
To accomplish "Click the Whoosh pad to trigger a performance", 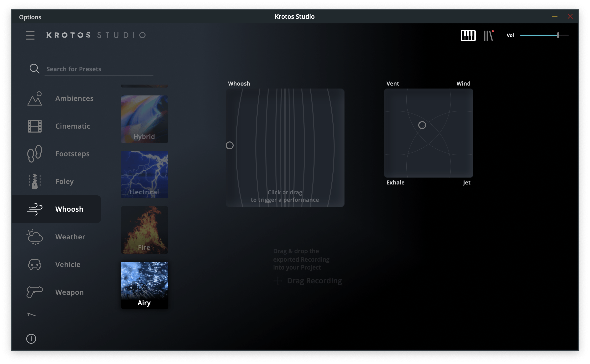I will pyautogui.click(x=285, y=148).
